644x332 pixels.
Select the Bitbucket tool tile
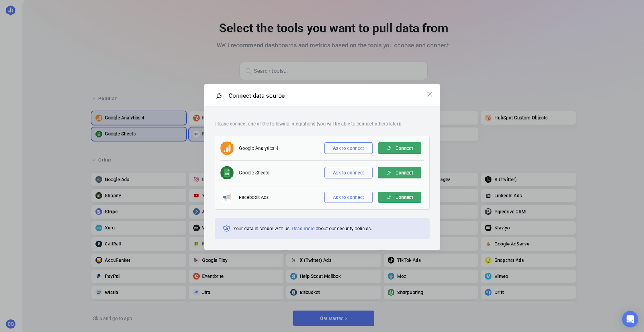pos(334,292)
